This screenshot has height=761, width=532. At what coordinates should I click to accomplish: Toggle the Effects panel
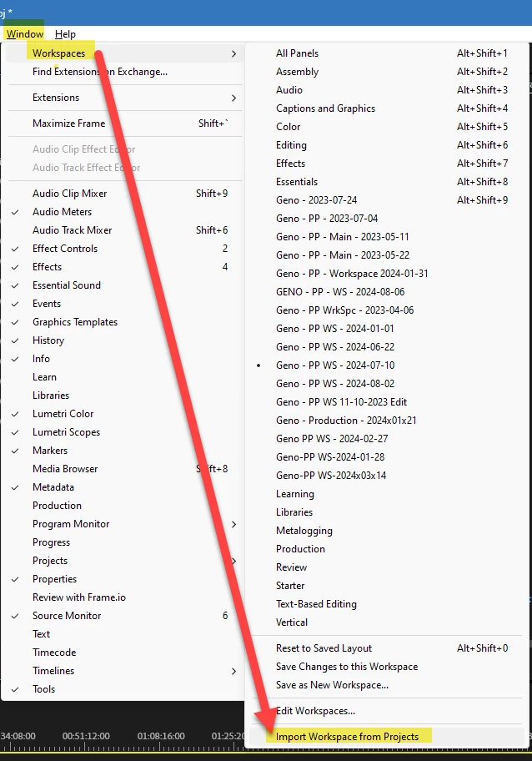tap(124, 267)
